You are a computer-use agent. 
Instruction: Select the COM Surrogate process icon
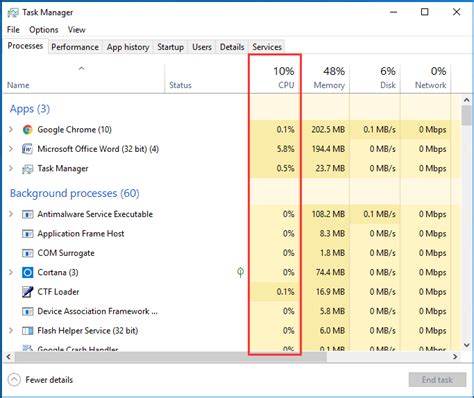click(x=27, y=253)
